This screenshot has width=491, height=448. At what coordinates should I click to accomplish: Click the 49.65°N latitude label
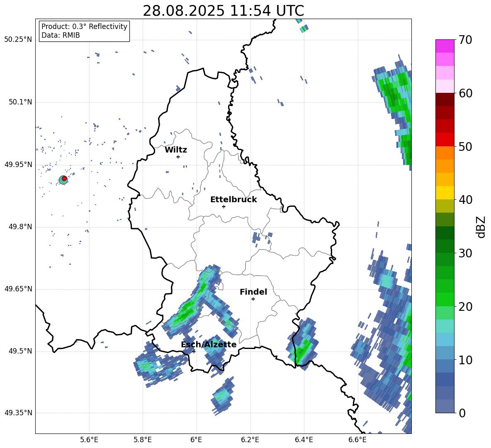coord(18,289)
